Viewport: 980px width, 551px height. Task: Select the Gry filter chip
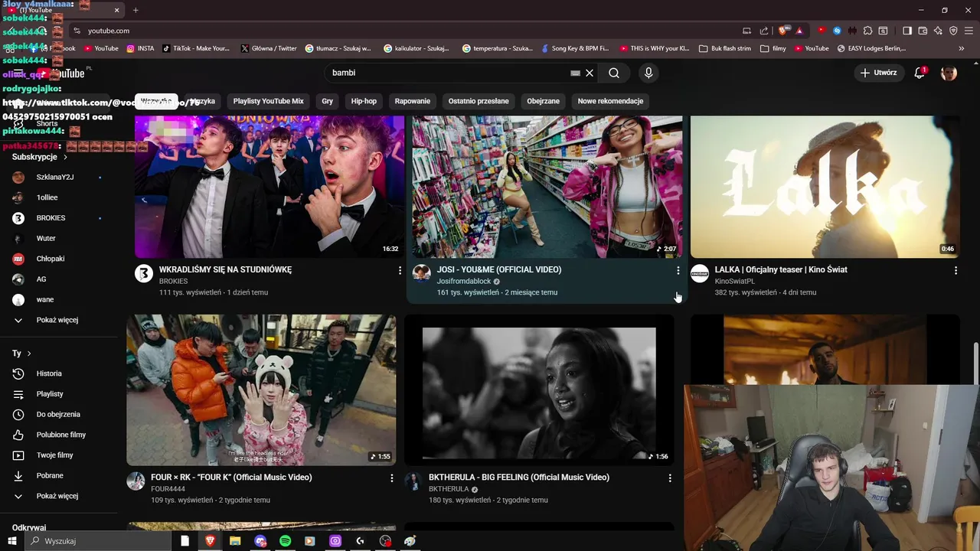pyautogui.click(x=328, y=101)
